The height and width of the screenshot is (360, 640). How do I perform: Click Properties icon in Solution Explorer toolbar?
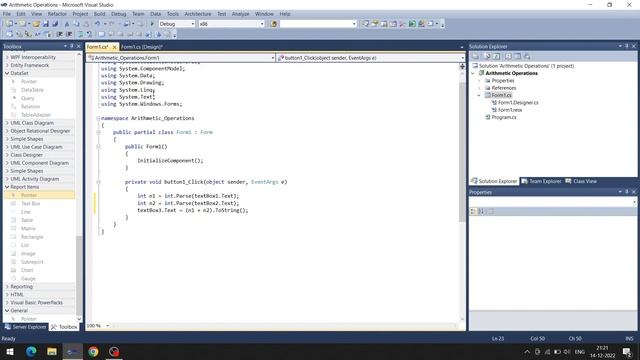click(476, 56)
